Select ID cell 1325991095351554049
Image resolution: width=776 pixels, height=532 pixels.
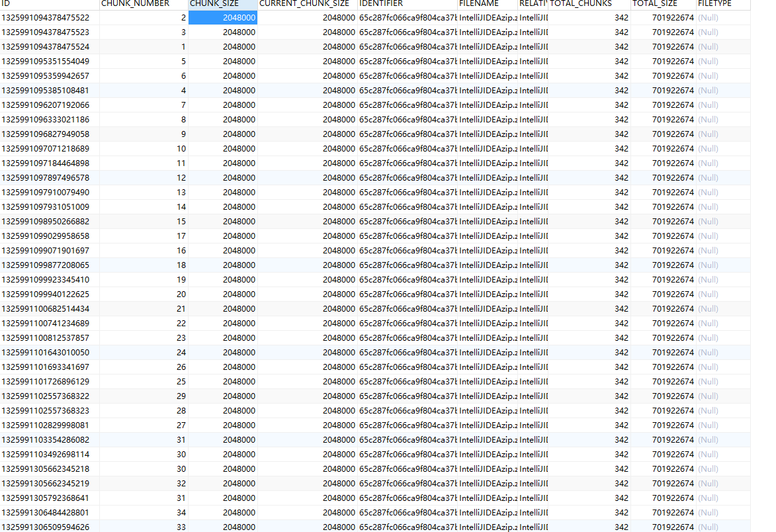(50, 62)
